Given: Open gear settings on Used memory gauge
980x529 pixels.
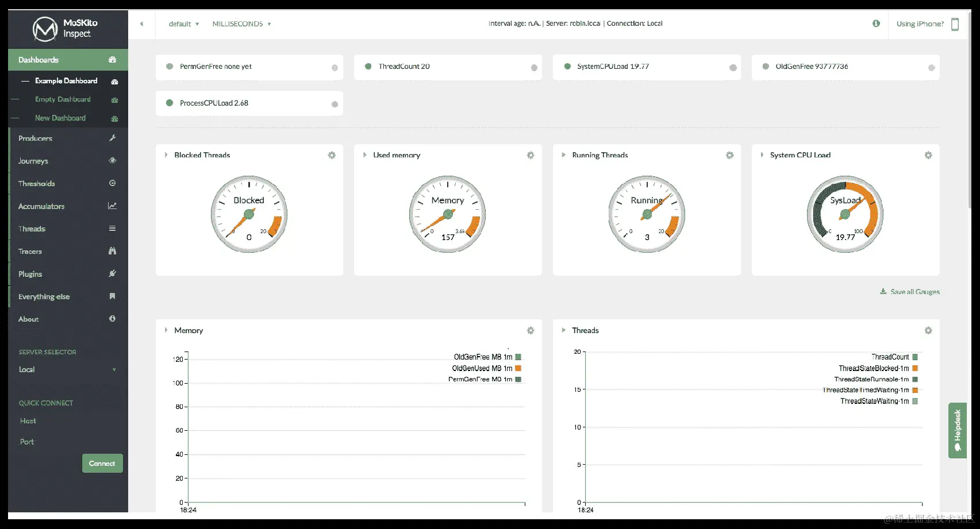Looking at the screenshot, I should point(531,155).
